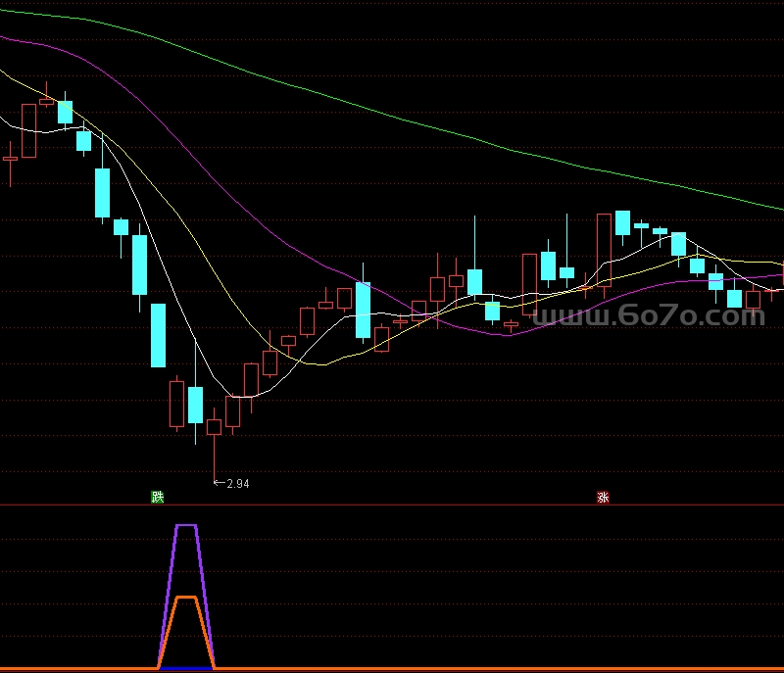The height and width of the screenshot is (673, 784).
Task: Click the orange indicator plateau
Action: click(x=186, y=597)
